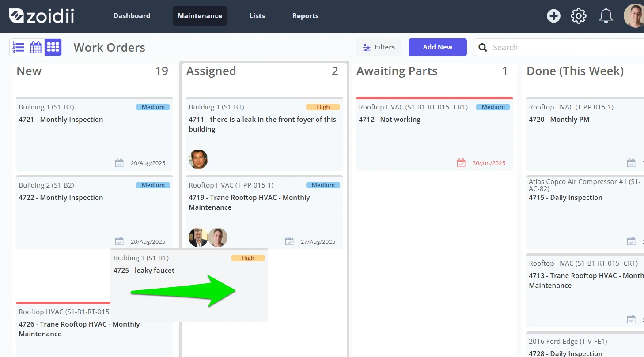Click Medium priority badge on card 4719

coord(323,185)
